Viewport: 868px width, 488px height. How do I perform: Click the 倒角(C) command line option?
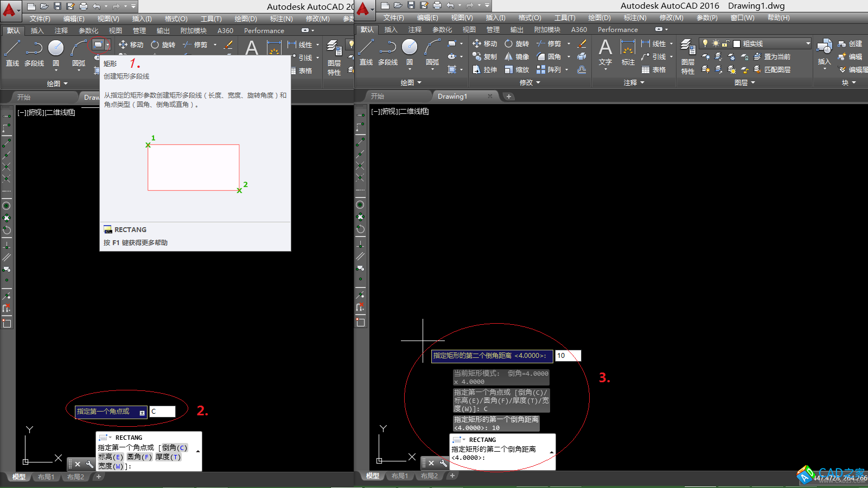[174, 448]
